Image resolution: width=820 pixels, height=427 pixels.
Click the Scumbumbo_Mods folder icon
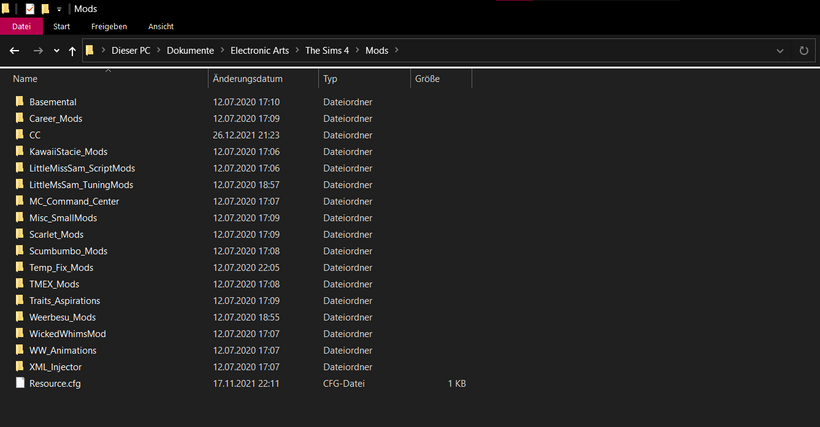click(20, 251)
